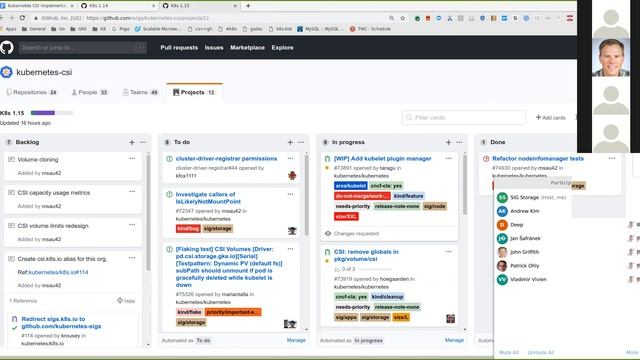Click pull request icon on kubelet plugin manager card
Screen dimensions: 640x360
tap(327, 159)
